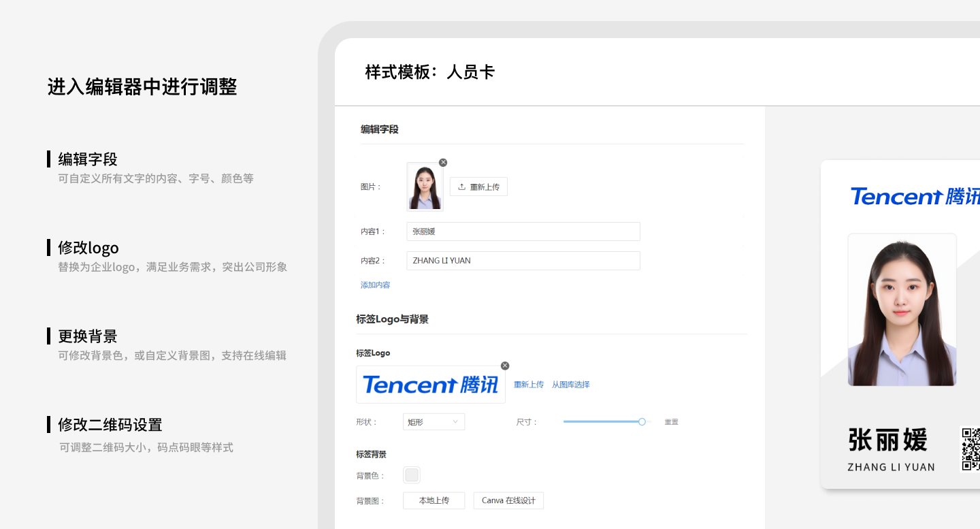Screen dimensions: 980x529
Task: Click the 本地上传 background image button
Action: (x=434, y=500)
